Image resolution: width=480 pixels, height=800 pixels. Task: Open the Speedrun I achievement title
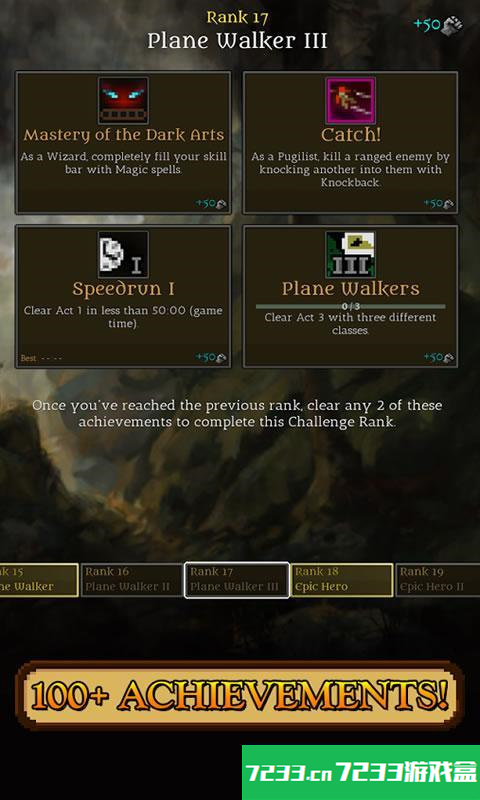point(123,289)
